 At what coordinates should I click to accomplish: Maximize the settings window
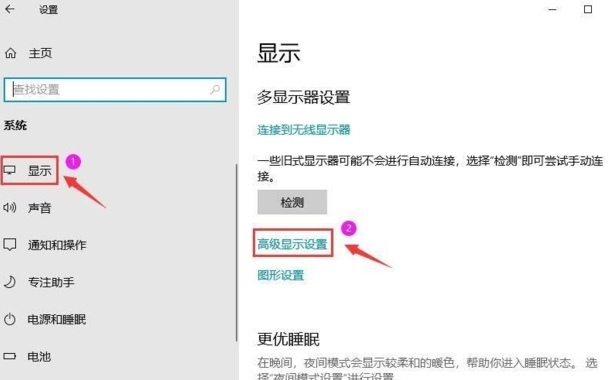click(588, 9)
